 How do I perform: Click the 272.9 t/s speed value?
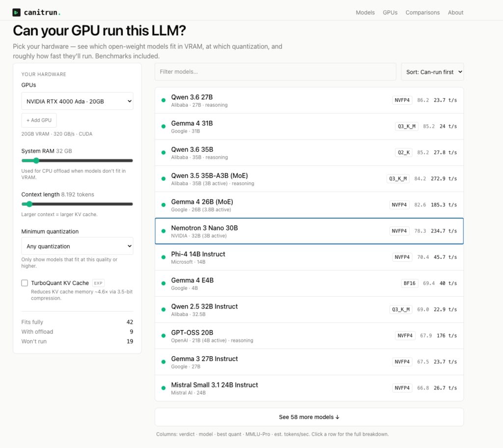pos(444,179)
